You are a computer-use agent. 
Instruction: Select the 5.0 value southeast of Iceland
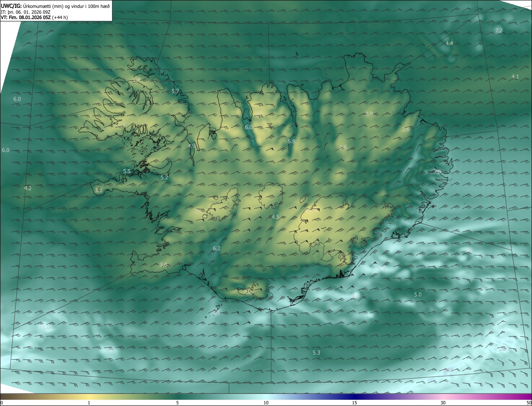[x=418, y=294]
